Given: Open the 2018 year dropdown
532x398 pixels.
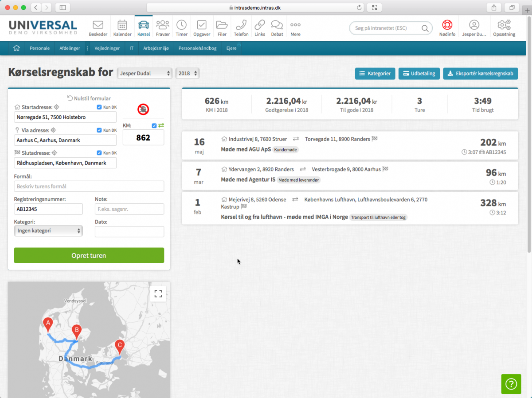Looking at the screenshot, I should click(x=188, y=74).
